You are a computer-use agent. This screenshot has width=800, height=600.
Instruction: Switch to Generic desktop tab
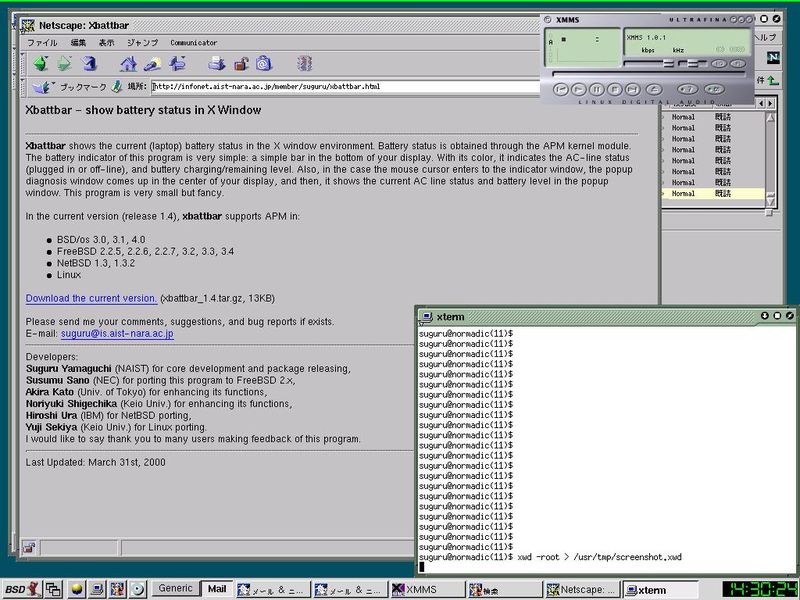click(x=176, y=588)
